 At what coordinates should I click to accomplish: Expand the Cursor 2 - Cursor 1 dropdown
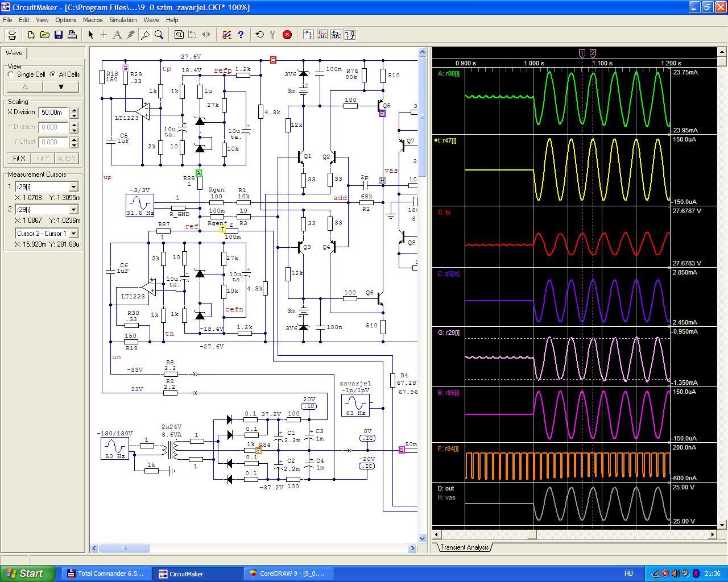(73, 234)
